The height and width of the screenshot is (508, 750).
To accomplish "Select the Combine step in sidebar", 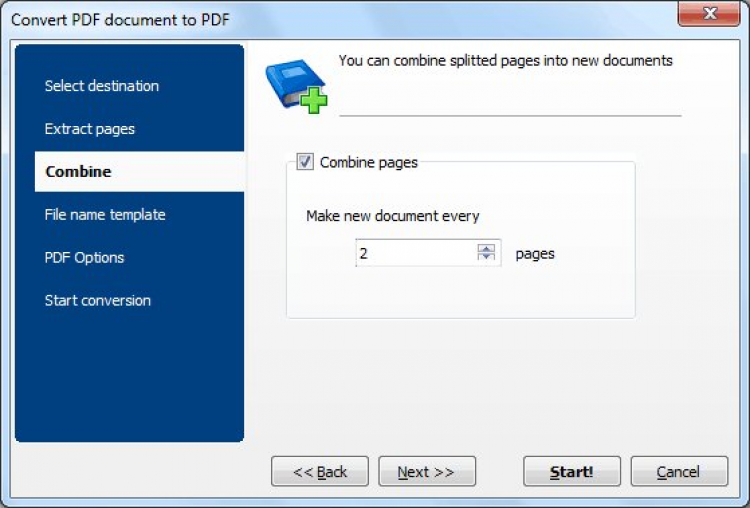I will (x=78, y=172).
